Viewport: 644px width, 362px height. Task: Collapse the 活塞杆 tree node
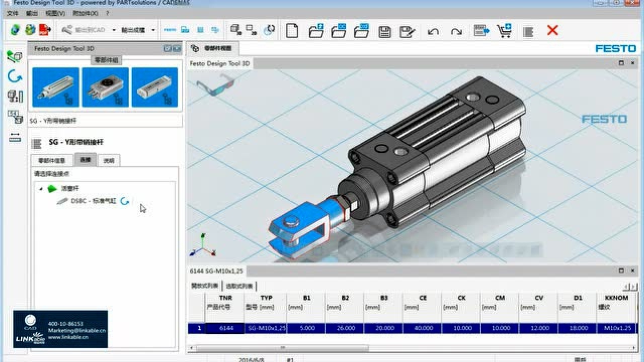(42, 189)
